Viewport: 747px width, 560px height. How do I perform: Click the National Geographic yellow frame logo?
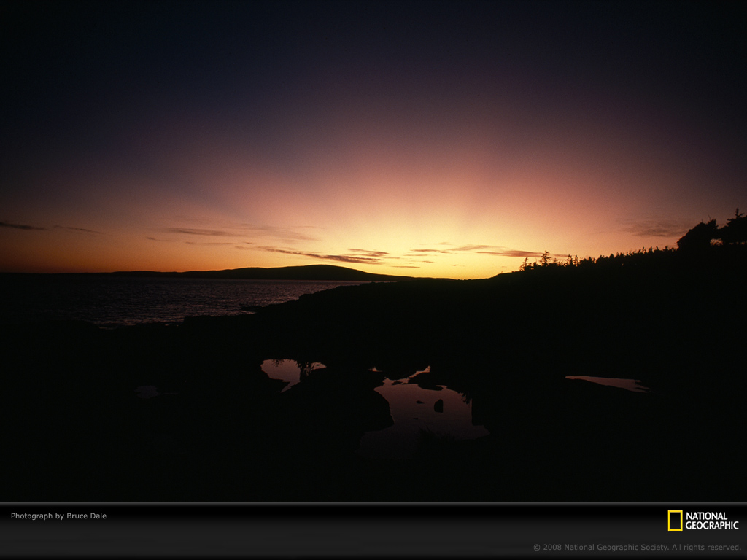tap(675, 521)
